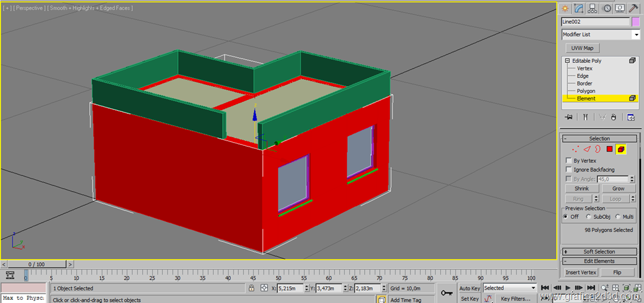Screen dimensions: 644x303
Task: Open the Selected key filter dropdown
Action: pos(509,288)
